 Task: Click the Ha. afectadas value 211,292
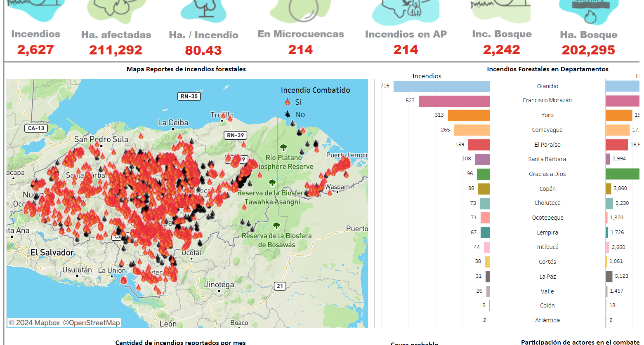coord(116,50)
